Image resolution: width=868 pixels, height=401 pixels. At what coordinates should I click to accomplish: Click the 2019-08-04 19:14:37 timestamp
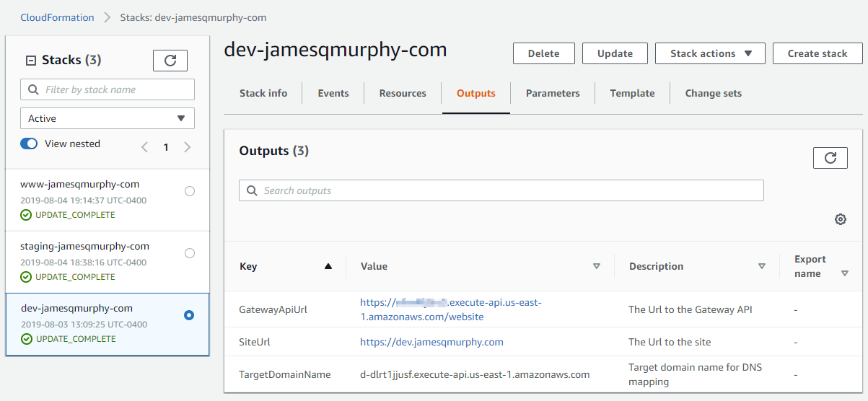click(x=84, y=200)
